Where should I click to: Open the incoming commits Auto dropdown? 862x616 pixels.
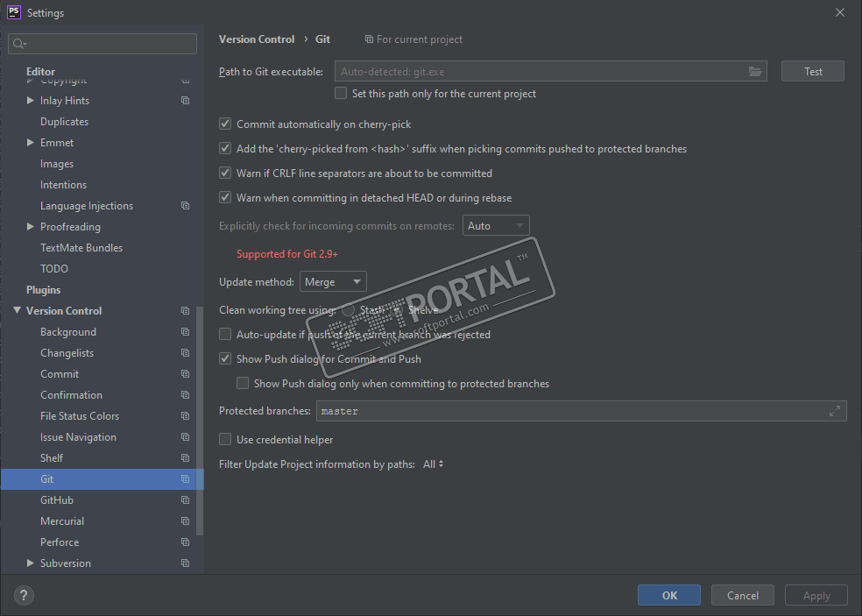[496, 225]
